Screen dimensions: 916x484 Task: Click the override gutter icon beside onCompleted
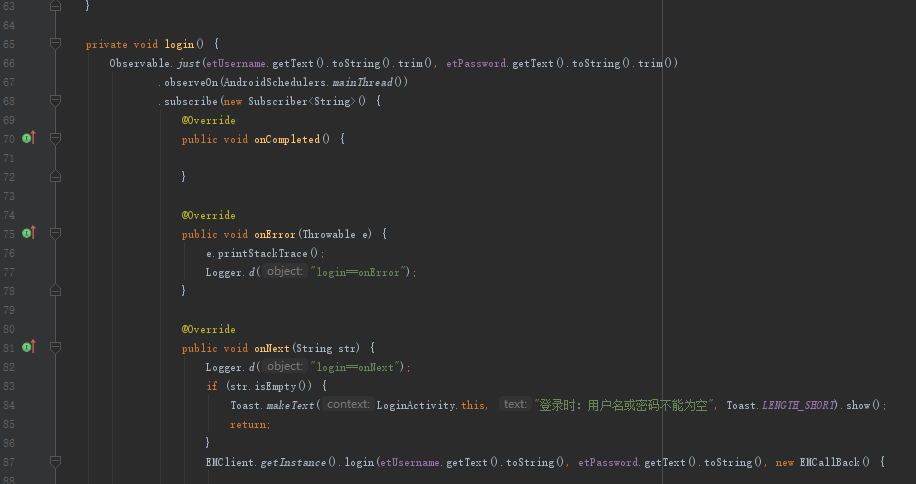click(29, 138)
